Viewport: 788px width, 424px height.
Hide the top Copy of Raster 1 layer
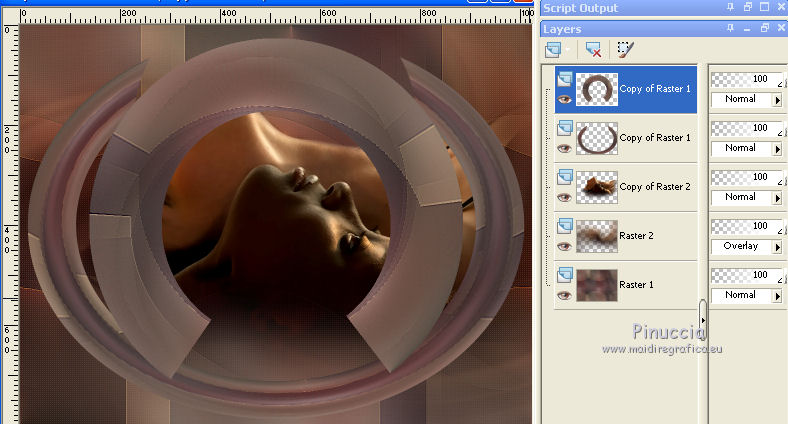[x=563, y=99]
